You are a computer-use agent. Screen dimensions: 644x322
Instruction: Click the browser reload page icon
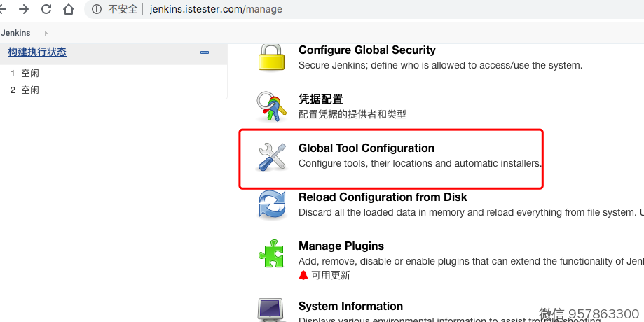click(x=46, y=10)
